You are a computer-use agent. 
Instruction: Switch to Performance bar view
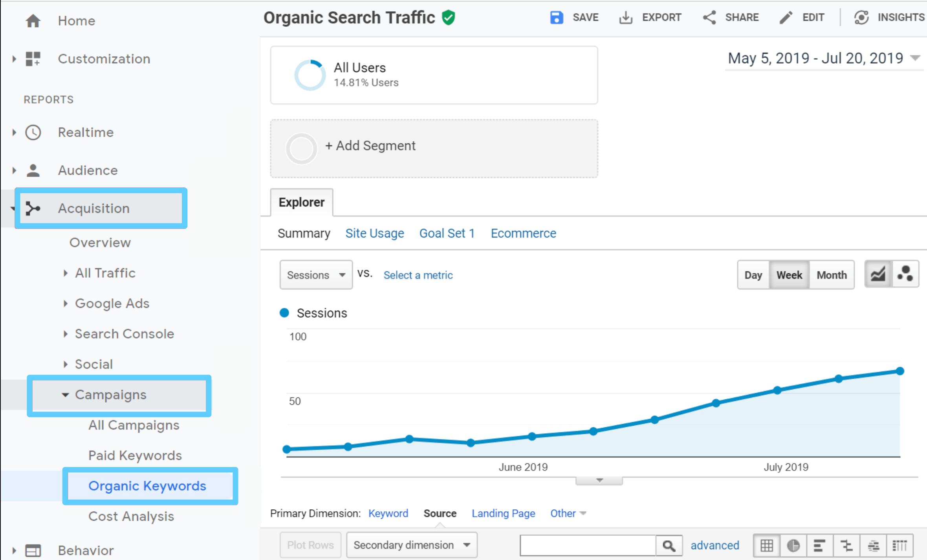tap(819, 545)
